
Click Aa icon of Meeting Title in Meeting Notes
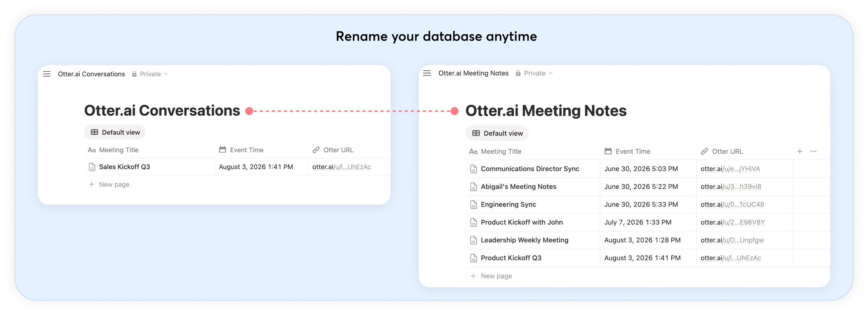(473, 152)
